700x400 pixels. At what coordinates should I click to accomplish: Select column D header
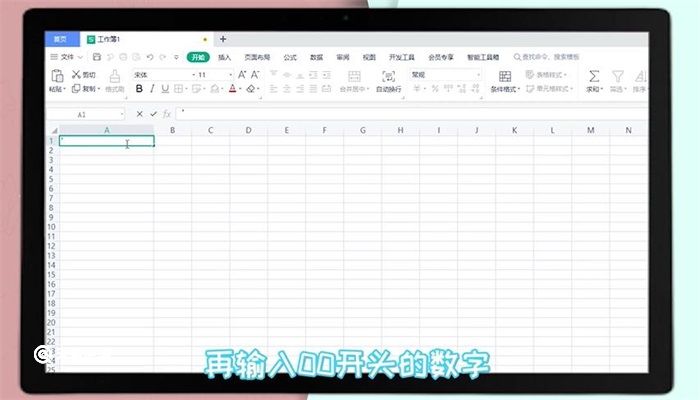point(249,130)
